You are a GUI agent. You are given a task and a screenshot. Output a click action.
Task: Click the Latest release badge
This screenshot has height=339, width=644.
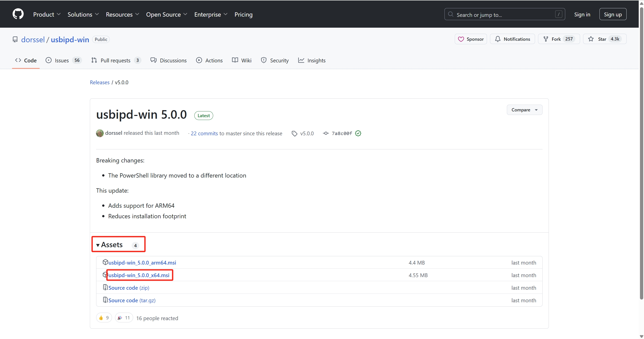pos(204,116)
